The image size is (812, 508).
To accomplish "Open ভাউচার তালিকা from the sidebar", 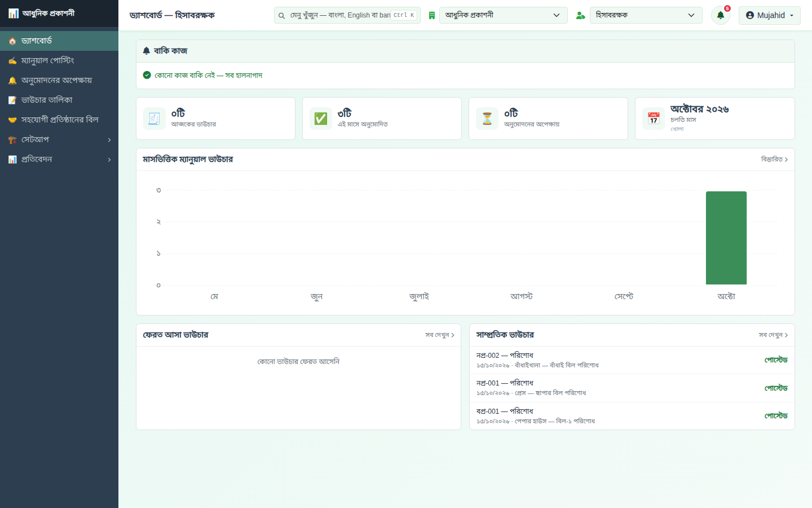I will click(x=59, y=100).
